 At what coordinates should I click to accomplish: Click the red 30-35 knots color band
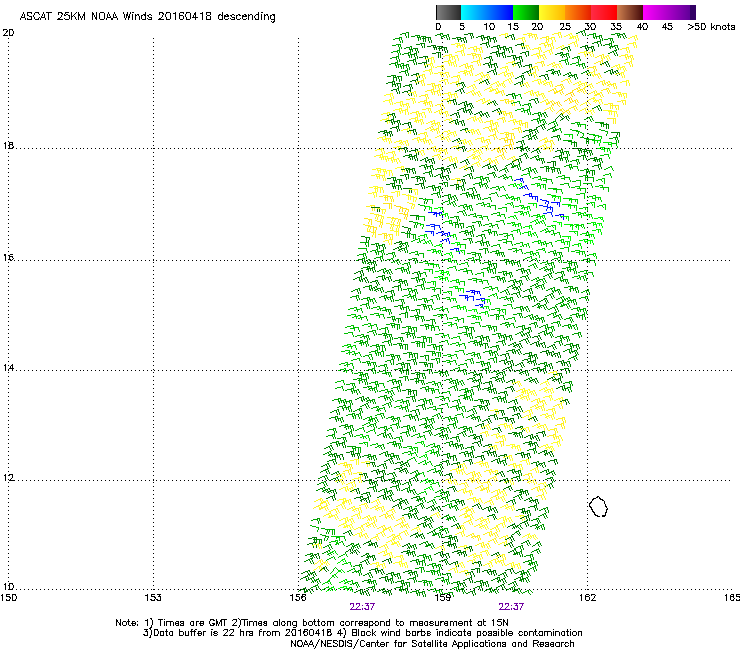coord(604,12)
